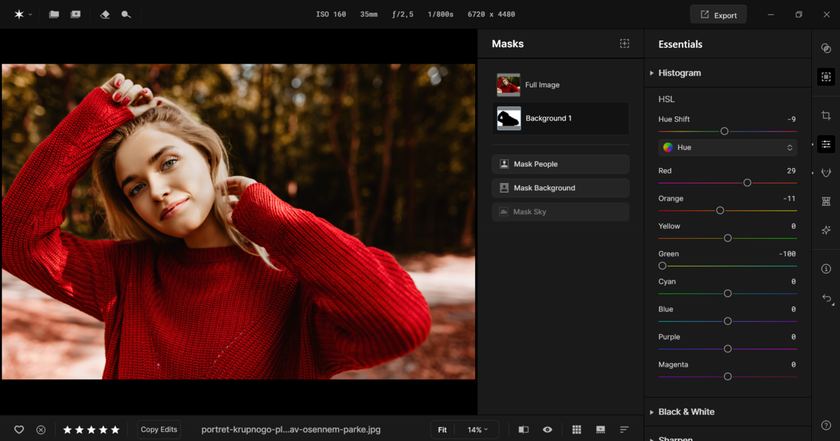Expand the Black & White section
The height and width of the screenshot is (441, 840).
coord(686,412)
